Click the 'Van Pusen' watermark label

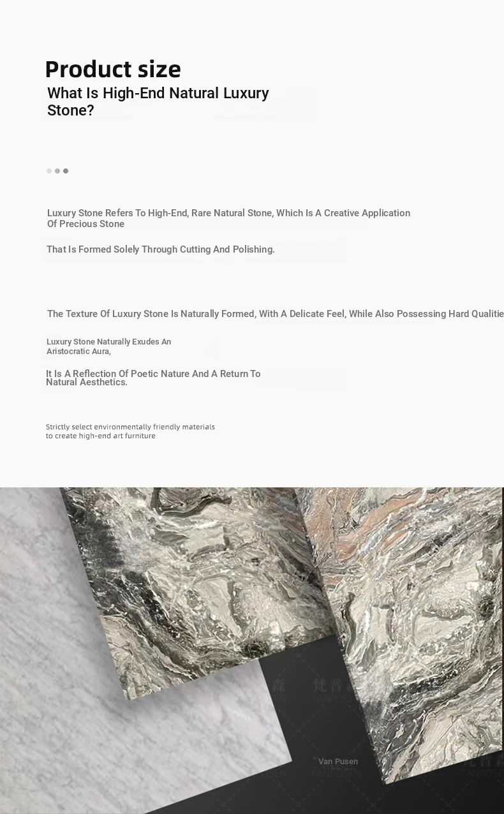pyautogui.click(x=338, y=762)
